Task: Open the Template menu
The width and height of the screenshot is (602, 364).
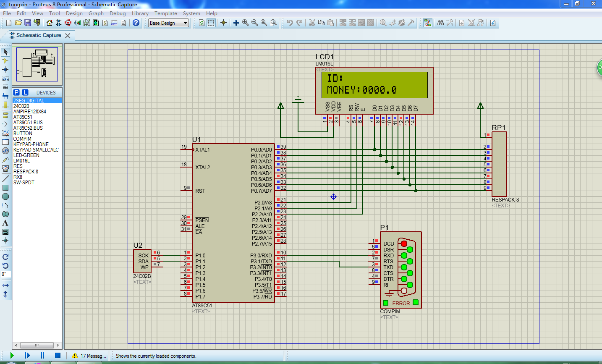Action: (x=166, y=13)
